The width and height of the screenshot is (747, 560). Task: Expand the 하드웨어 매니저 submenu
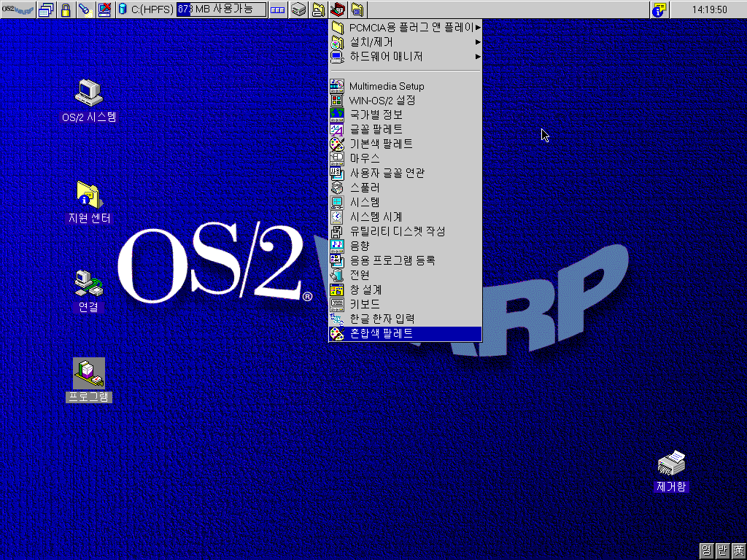(406, 57)
